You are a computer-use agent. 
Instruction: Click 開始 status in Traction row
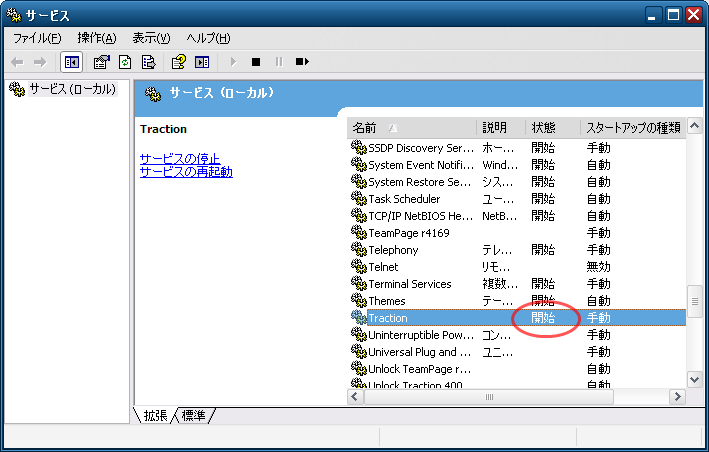(x=543, y=318)
